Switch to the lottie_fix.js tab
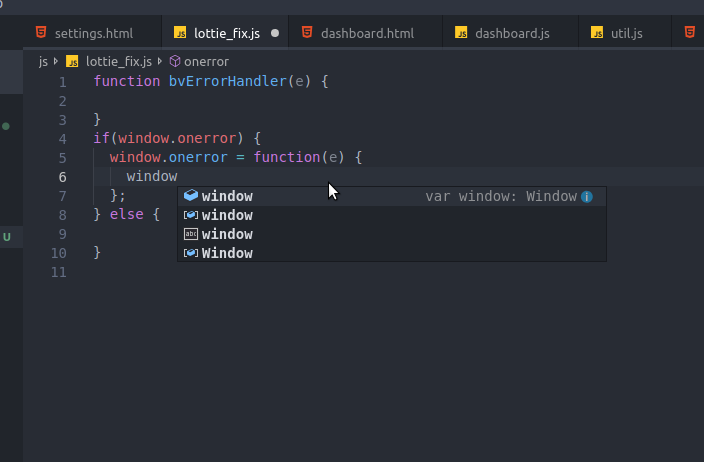This screenshot has height=462, width=704. tap(227, 33)
